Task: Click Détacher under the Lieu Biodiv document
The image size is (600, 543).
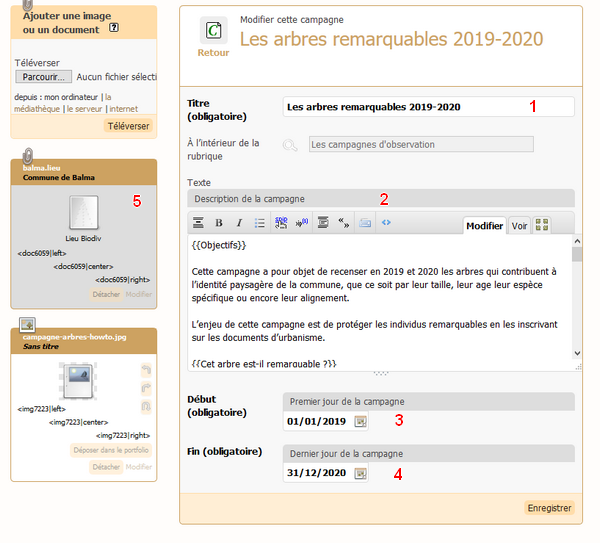Action: click(106, 295)
